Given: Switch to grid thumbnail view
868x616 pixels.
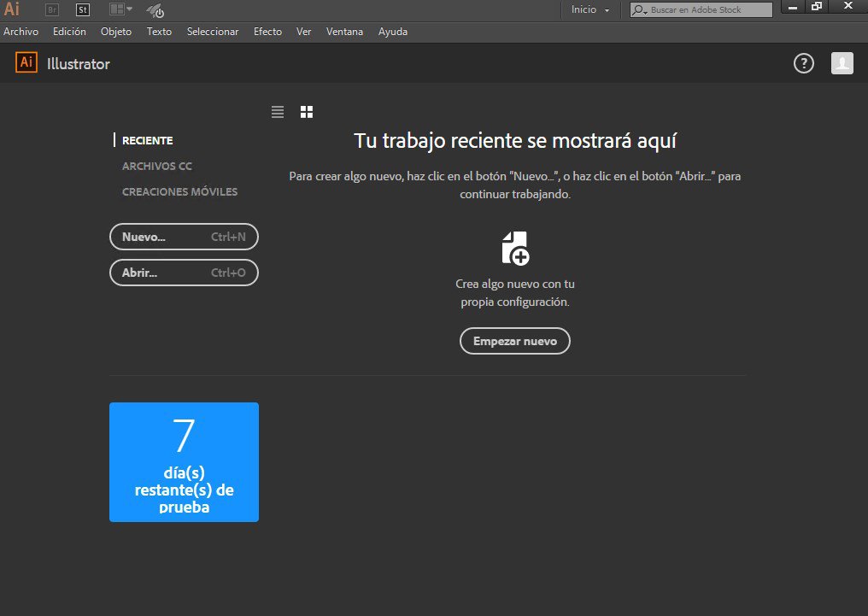Looking at the screenshot, I should click(307, 112).
